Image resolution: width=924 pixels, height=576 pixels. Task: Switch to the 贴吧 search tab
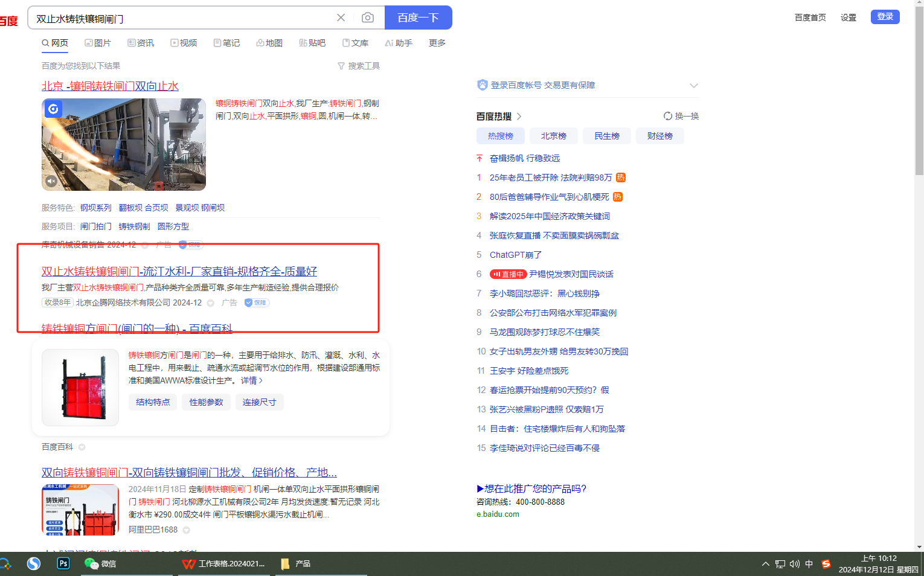point(312,43)
